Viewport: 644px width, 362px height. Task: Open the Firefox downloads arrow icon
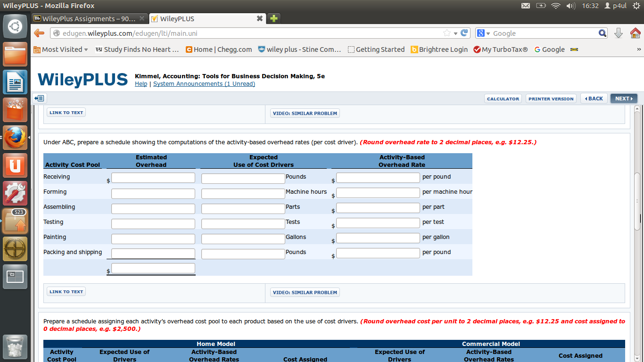pyautogui.click(x=619, y=33)
